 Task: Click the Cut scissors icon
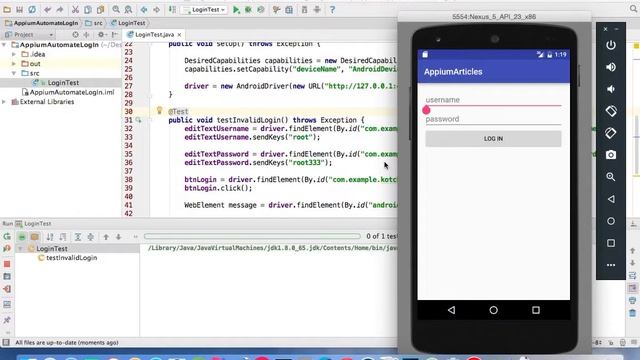(x=76, y=9)
